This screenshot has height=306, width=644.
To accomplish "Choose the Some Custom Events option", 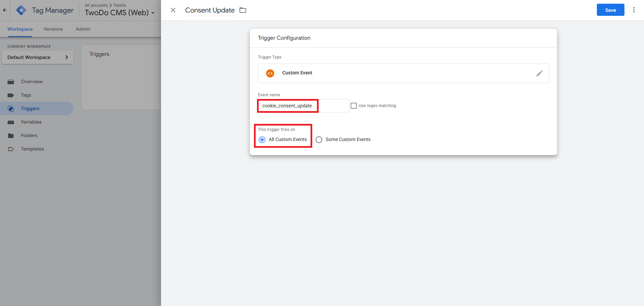I will click(x=319, y=140).
